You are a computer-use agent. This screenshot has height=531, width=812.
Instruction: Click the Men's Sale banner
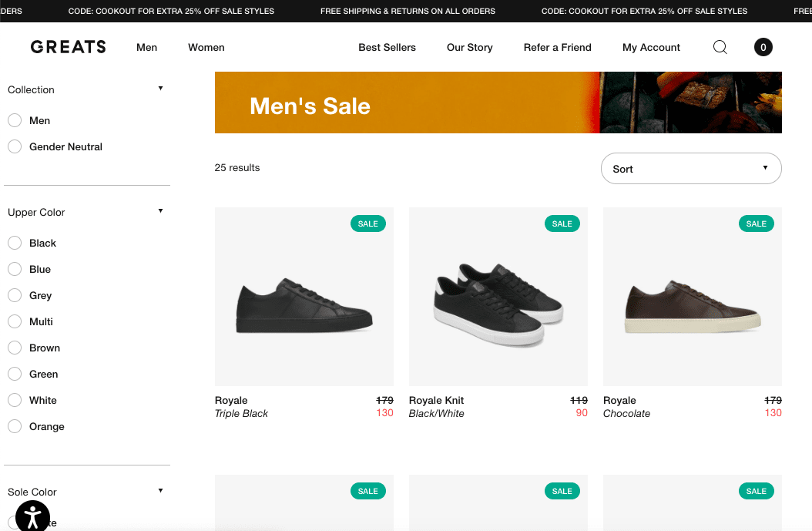498,103
